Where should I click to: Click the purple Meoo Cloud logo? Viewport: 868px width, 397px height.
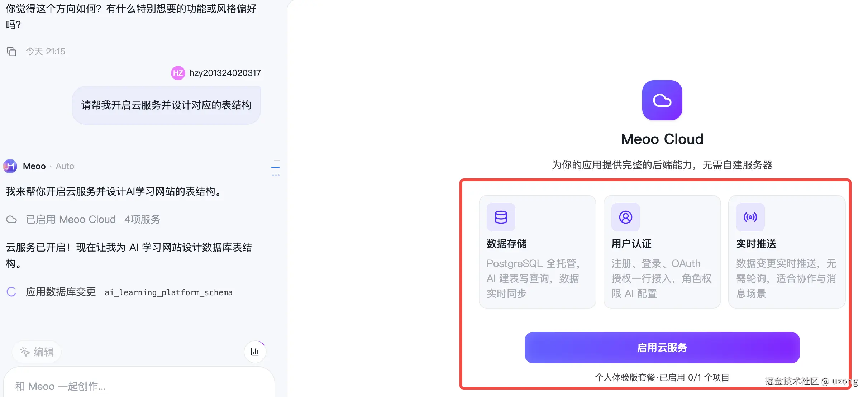tap(662, 100)
